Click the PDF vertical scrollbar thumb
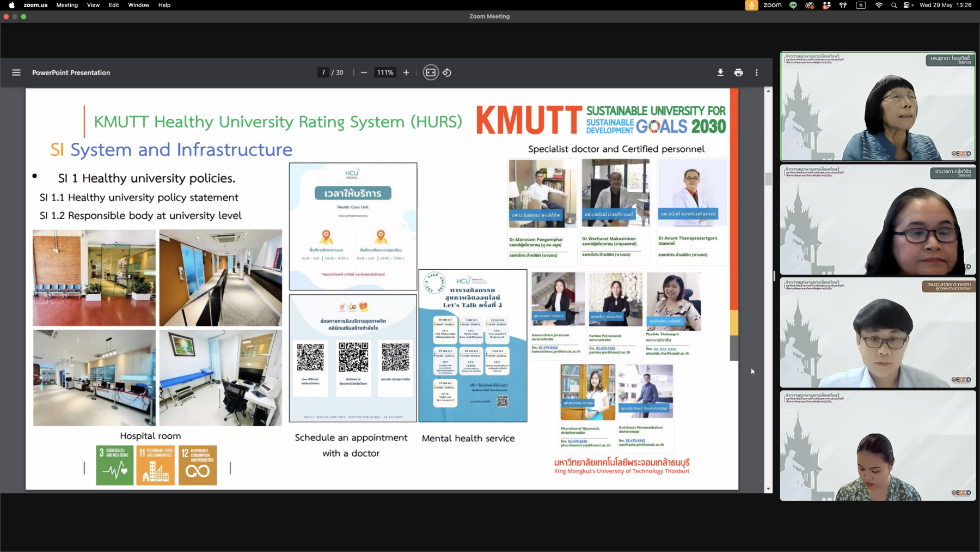Screen dimensions: 980x552 click(768, 179)
